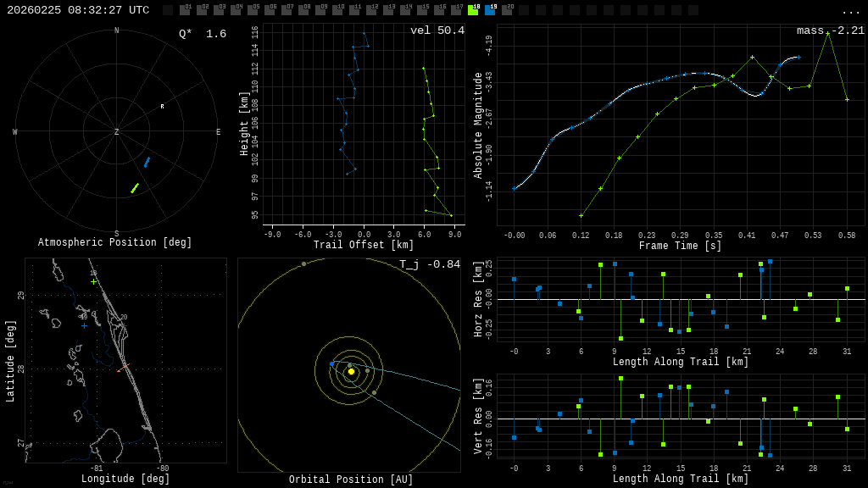Viewport: 868px width, 488px height.
Task: Click the green peak point on magnitude curve
Action: coord(827,34)
